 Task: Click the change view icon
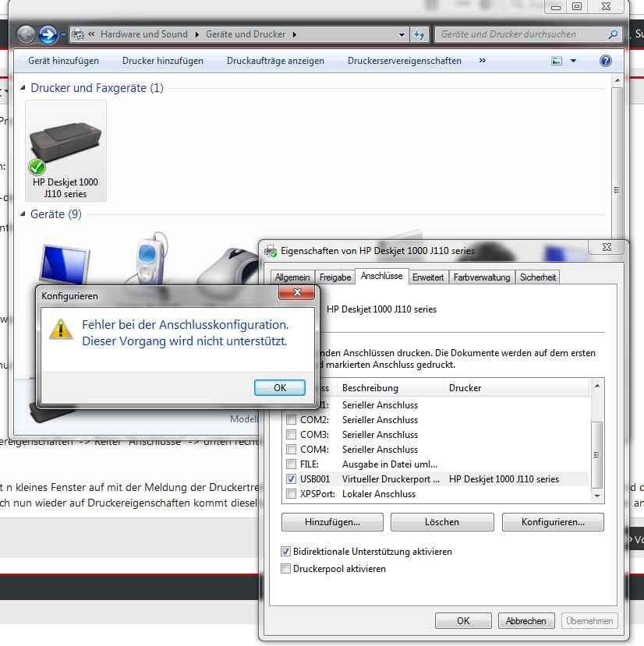click(x=557, y=61)
